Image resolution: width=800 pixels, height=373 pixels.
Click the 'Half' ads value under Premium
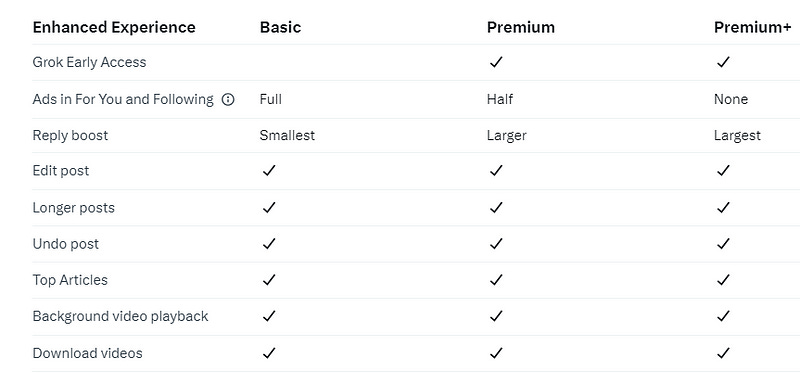click(500, 99)
